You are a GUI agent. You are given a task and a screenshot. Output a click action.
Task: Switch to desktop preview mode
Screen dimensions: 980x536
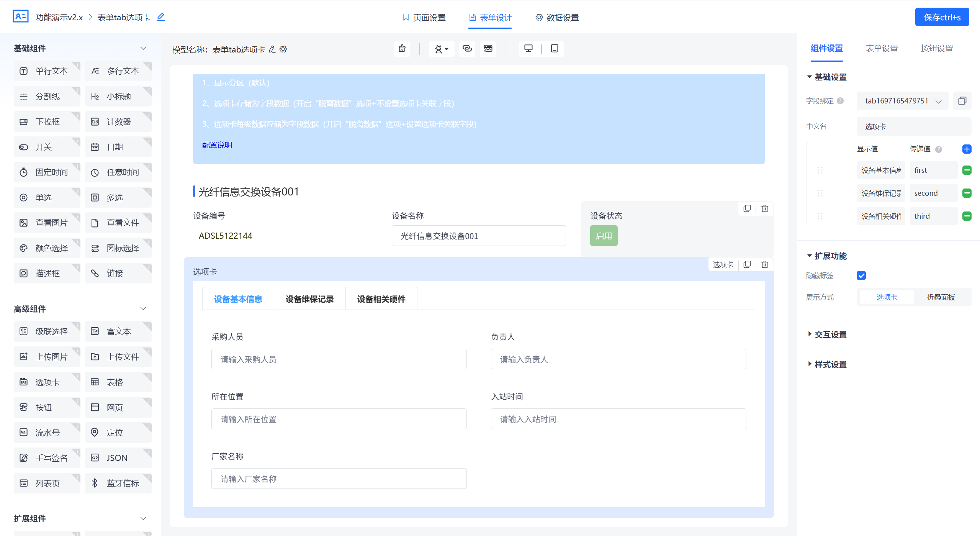coord(529,49)
